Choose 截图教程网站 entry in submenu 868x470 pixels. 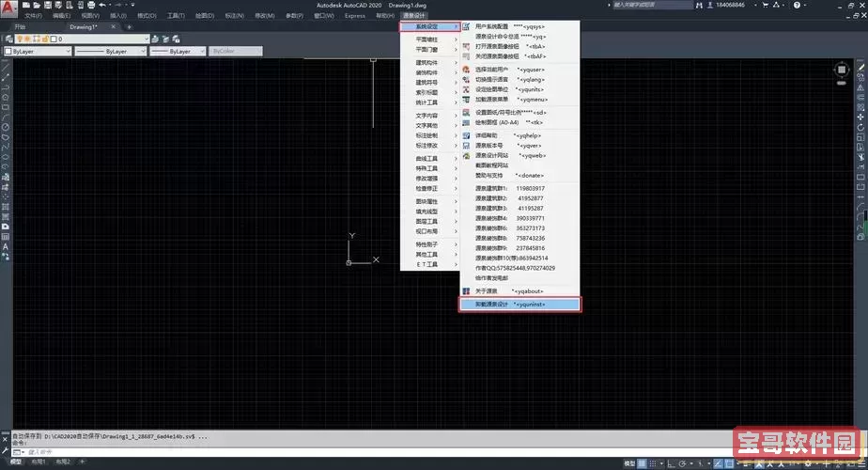coord(519,165)
